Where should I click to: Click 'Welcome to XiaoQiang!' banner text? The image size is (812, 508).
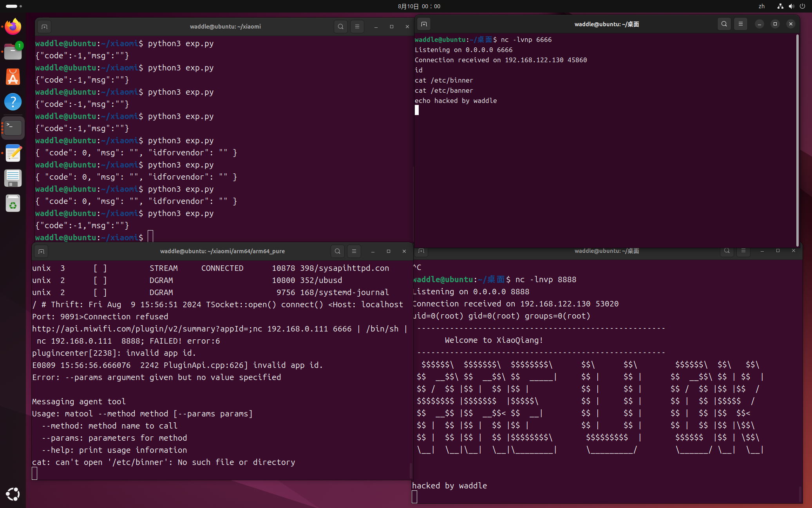click(494, 340)
